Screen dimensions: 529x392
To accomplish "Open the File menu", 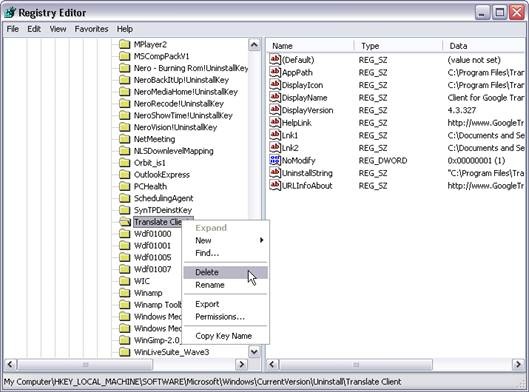I will coord(13,29).
